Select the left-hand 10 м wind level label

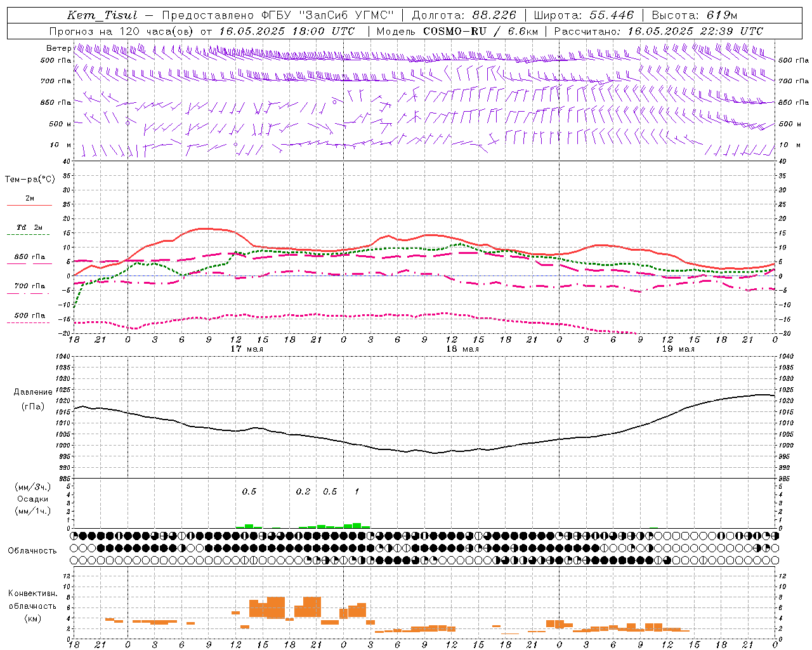pos(60,145)
